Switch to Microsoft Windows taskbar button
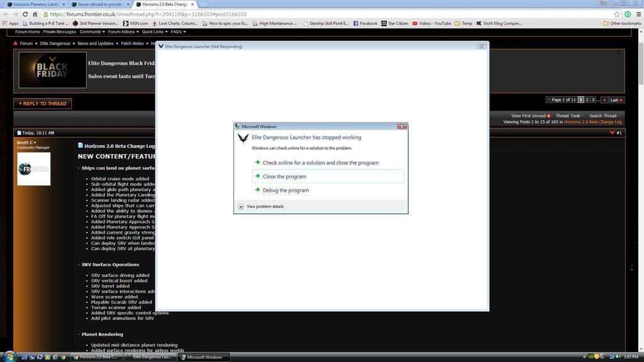 204,357
